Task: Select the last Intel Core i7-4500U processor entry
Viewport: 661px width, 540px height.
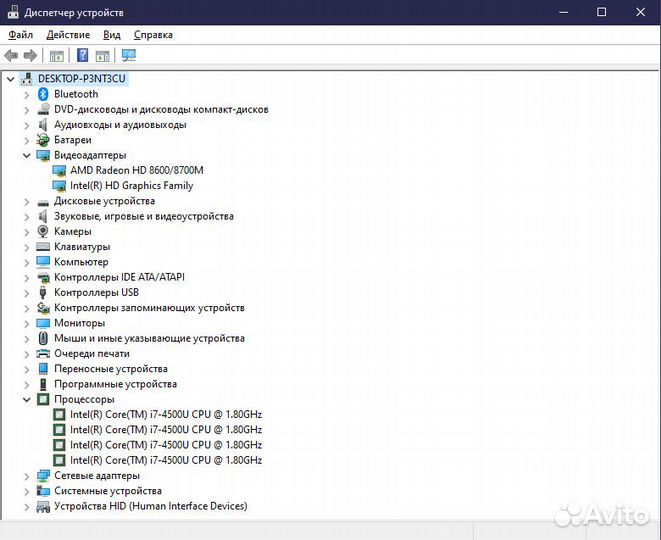Action: [x=166, y=460]
